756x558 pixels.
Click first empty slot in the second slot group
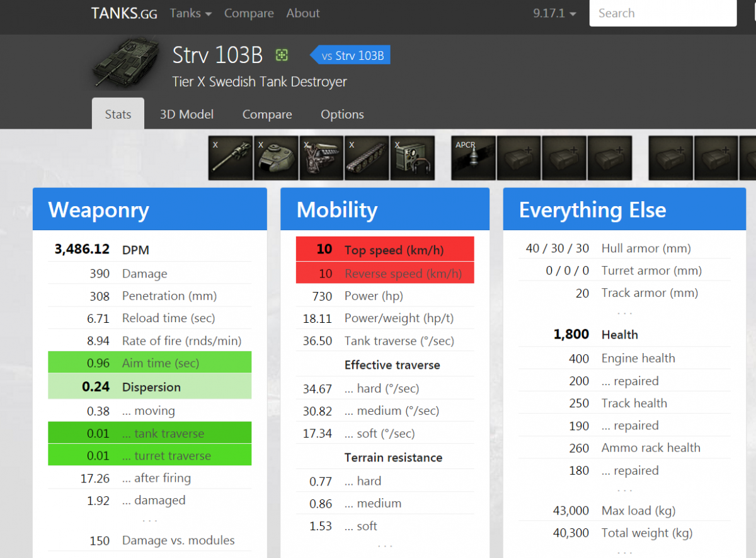671,158
